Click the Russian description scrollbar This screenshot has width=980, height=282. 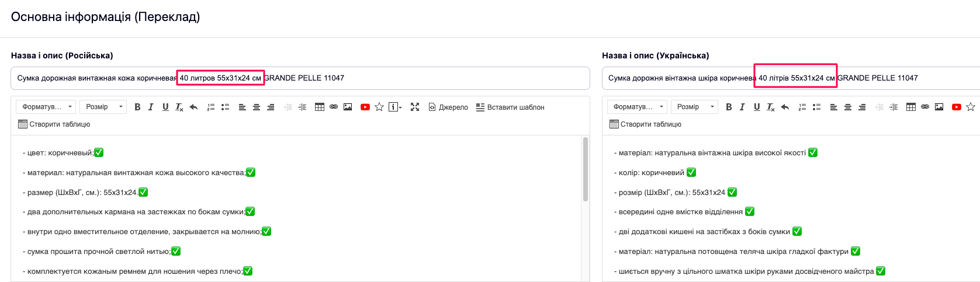coord(585,169)
